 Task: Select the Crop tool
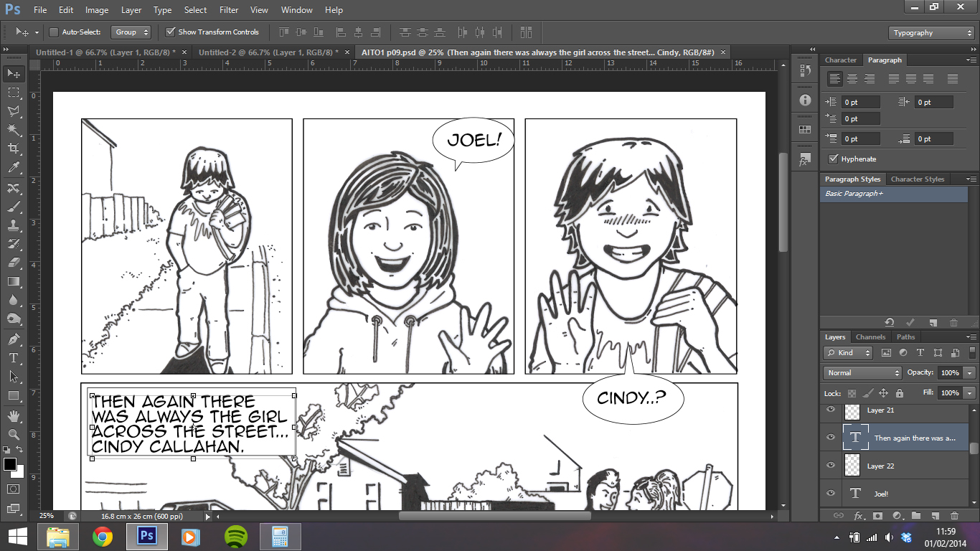pos(13,149)
